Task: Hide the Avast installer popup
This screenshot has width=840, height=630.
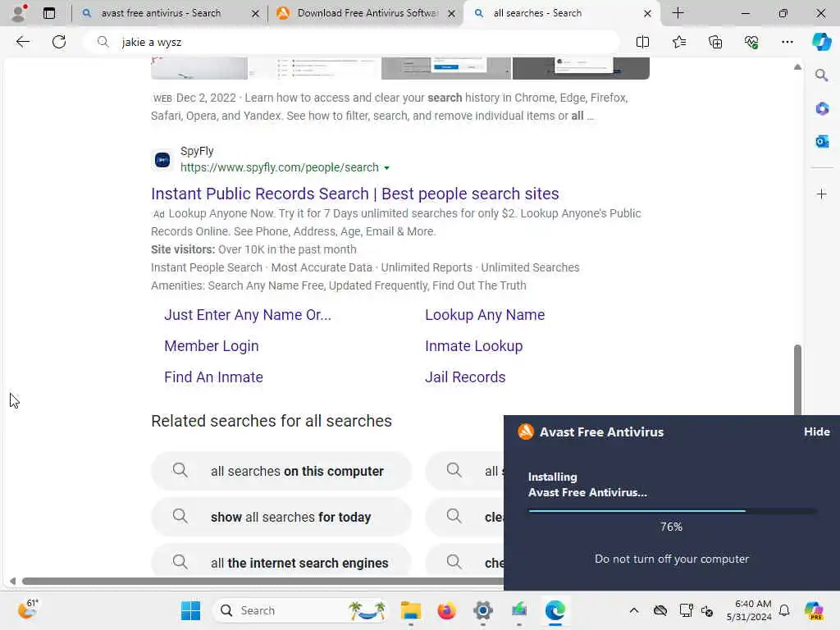Action: (x=816, y=431)
